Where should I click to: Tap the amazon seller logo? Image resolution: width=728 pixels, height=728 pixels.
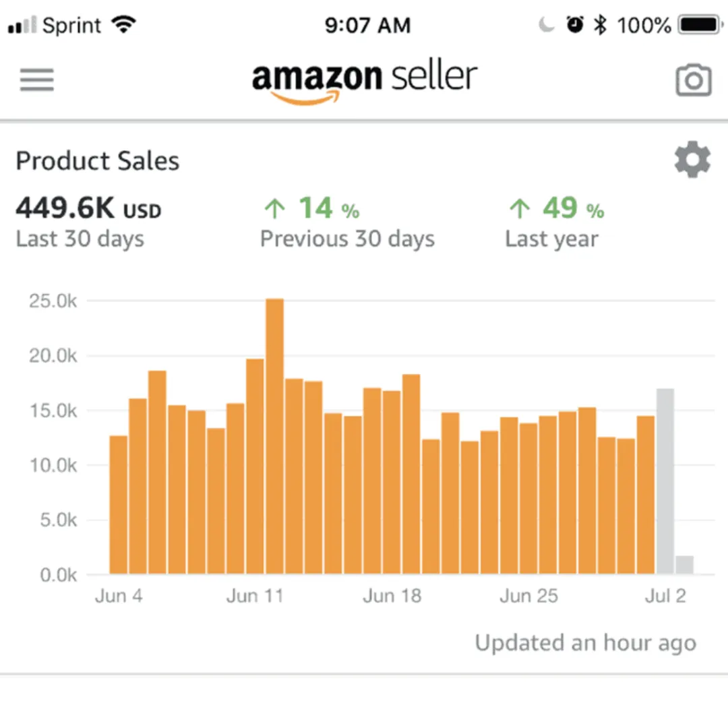click(x=365, y=81)
